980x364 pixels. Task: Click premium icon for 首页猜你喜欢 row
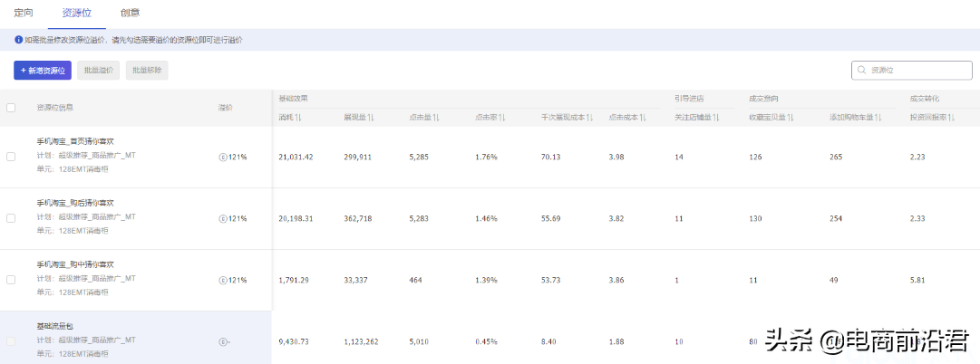coord(223,157)
